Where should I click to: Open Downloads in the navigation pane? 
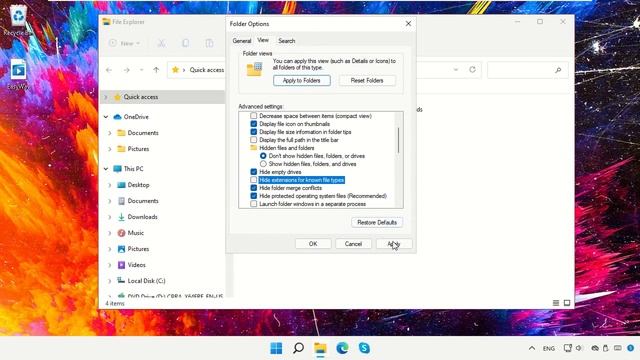(142, 217)
